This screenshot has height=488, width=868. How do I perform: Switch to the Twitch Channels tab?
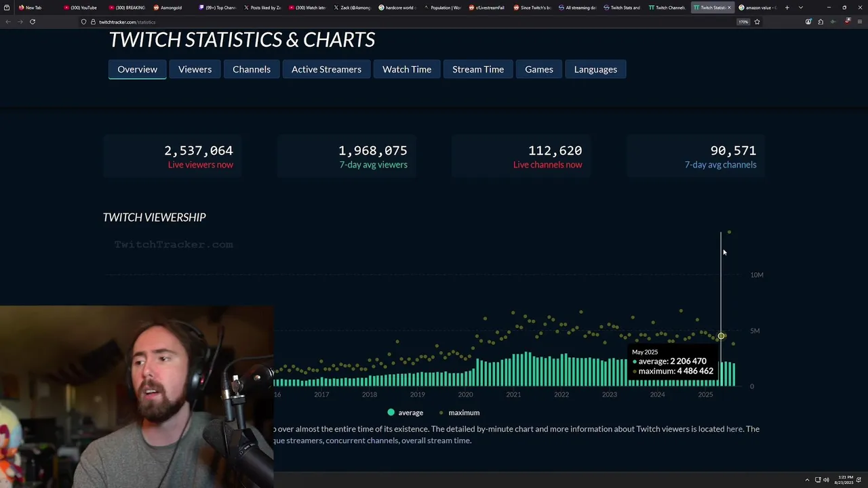point(667,7)
